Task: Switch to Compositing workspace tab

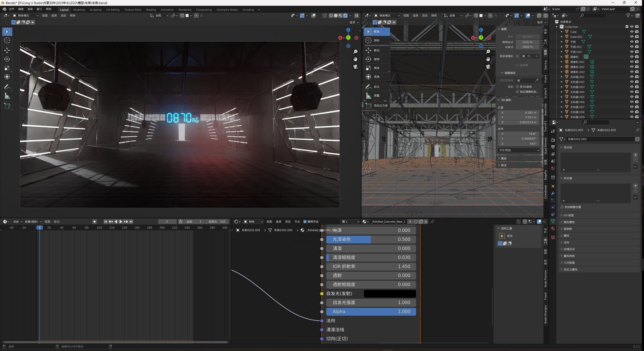Action: pos(204,10)
